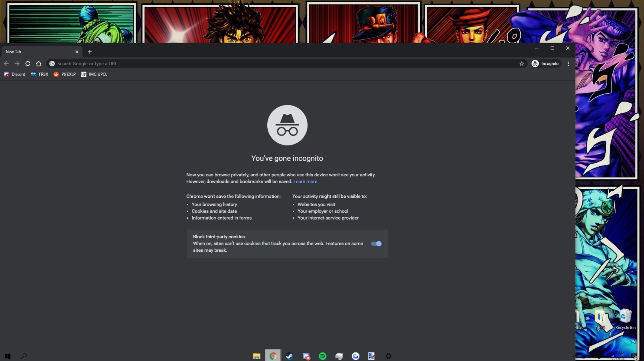The height and width of the screenshot is (361, 644).
Task: Launch Steam from the taskbar
Action: (290, 356)
